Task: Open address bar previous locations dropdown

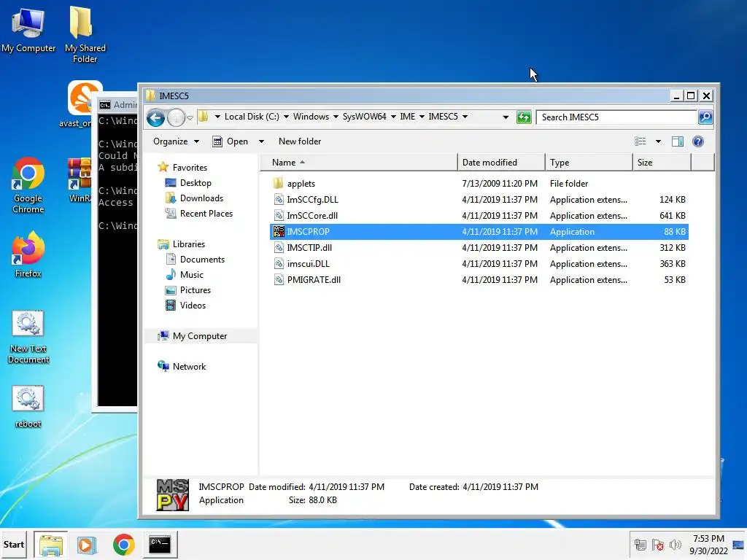Action: (506, 117)
